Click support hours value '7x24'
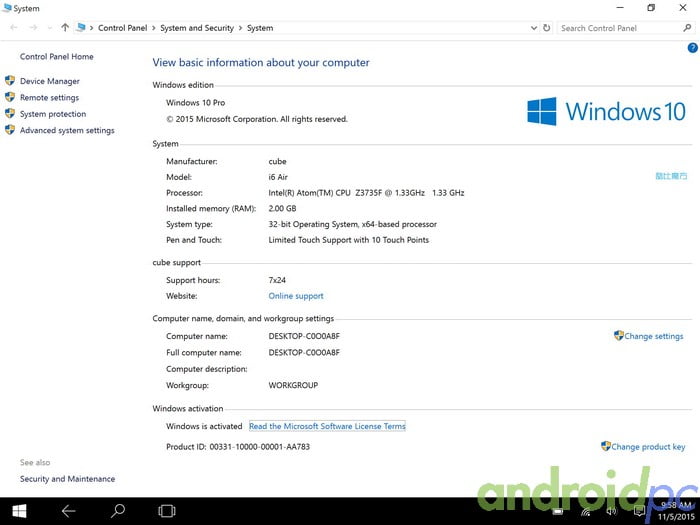Screen dimensions: 700x525 point(277,280)
